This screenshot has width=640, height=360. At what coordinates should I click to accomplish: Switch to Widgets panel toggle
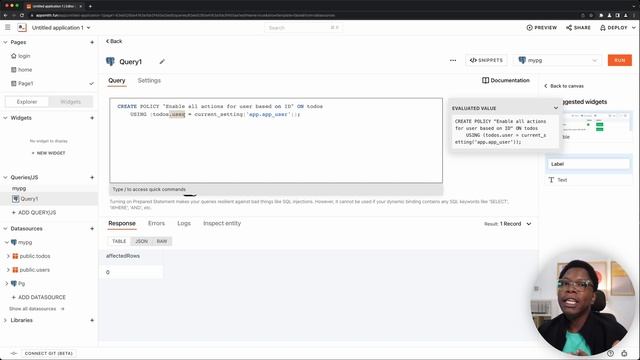coord(71,102)
